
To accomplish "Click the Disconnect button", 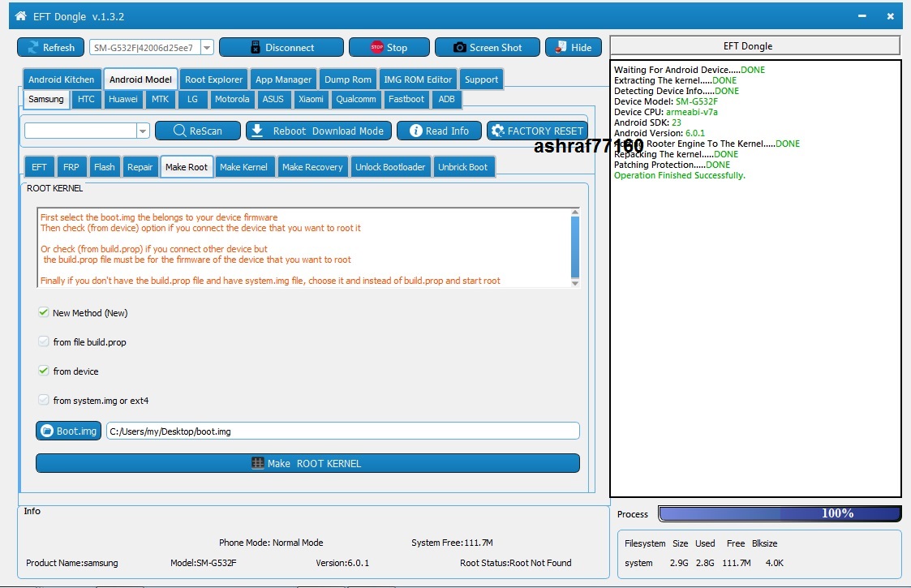I will (281, 47).
